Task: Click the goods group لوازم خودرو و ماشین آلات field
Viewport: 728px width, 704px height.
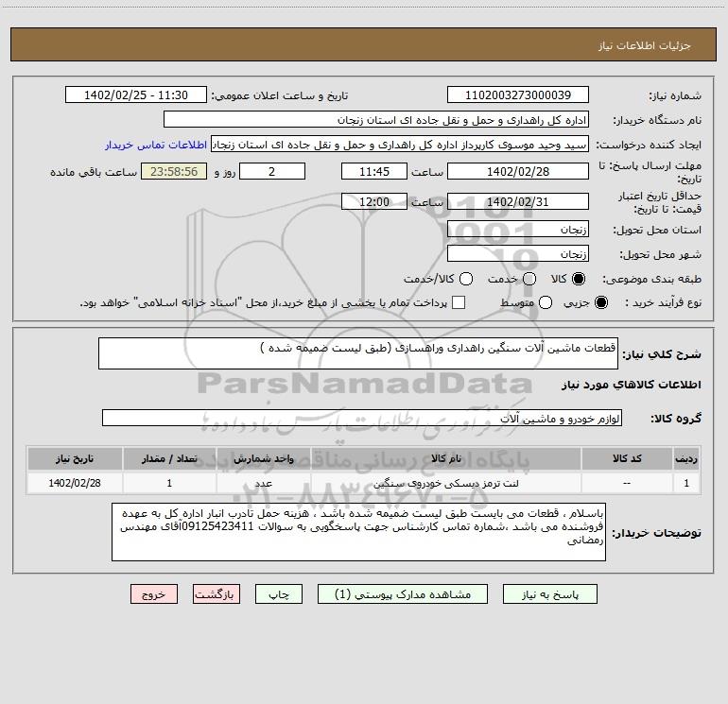Action: coord(362,418)
